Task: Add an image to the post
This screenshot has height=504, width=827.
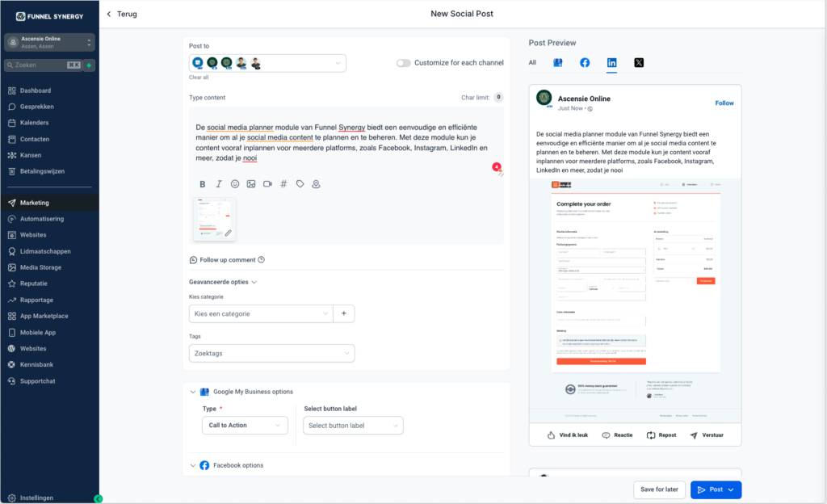Action: pos(251,184)
